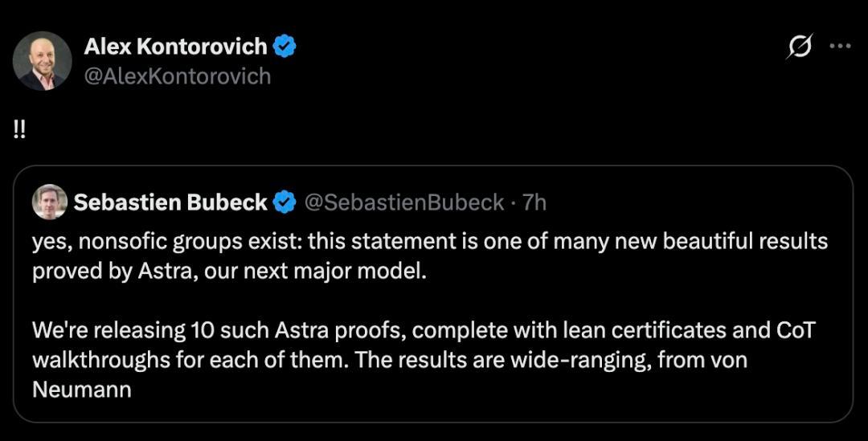The height and width of the screenshot is (441, 868).
Task: Click Sebastien Bubeck's small avatar
Action: tap(50, 202)
